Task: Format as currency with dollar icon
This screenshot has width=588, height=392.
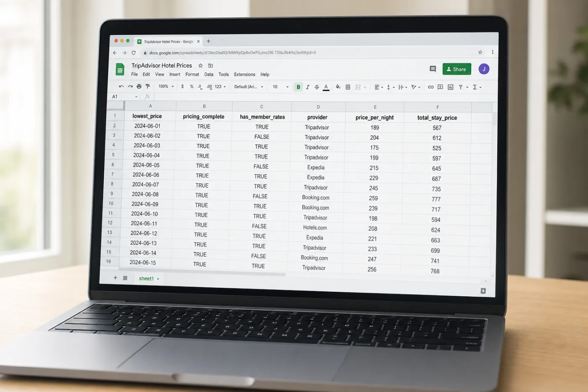Action: [x=182, y=86]
